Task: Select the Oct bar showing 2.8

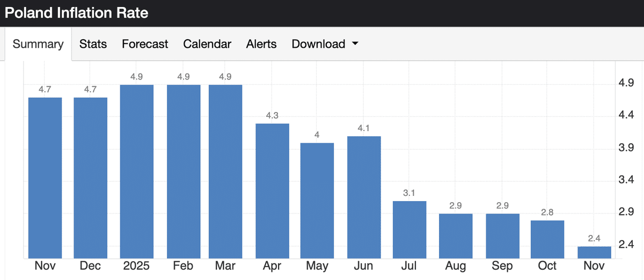Action: pos(547,239)
